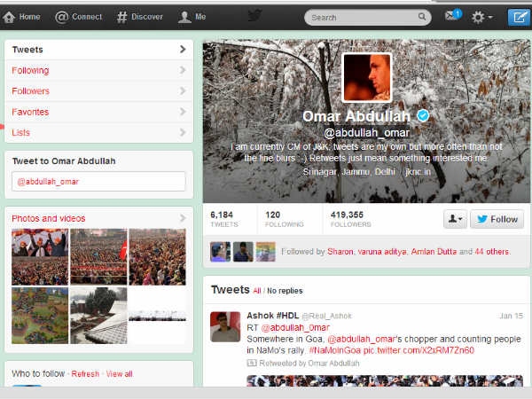Open Ashok #HDL's profile name
The width and height of the screenshot is (532, 399).
pos(273,316)
